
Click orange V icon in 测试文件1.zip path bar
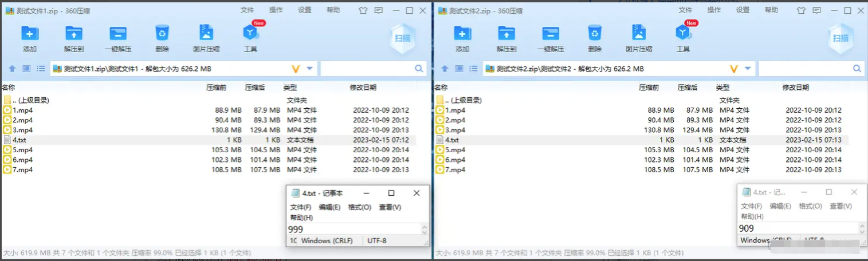pyautogui.click(x=296, y=69)
